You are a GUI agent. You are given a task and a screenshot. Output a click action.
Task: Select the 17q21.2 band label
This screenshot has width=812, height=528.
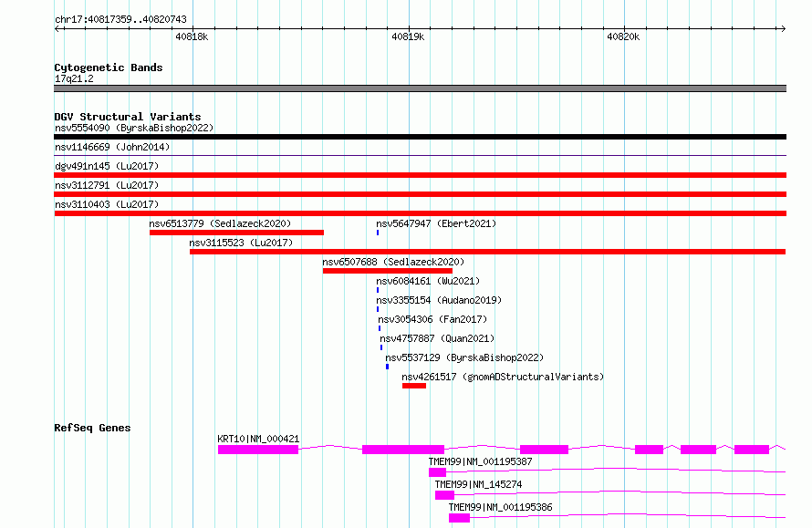pyautogui.click(x=74, y=78)
